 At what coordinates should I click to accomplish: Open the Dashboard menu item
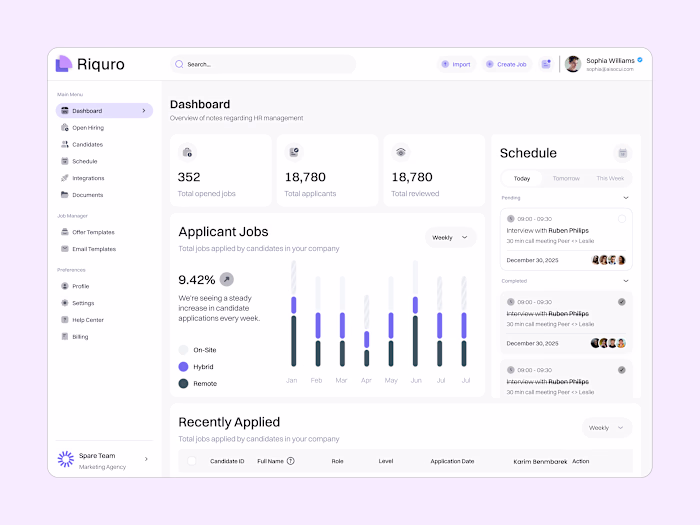[x=104, y=111]
